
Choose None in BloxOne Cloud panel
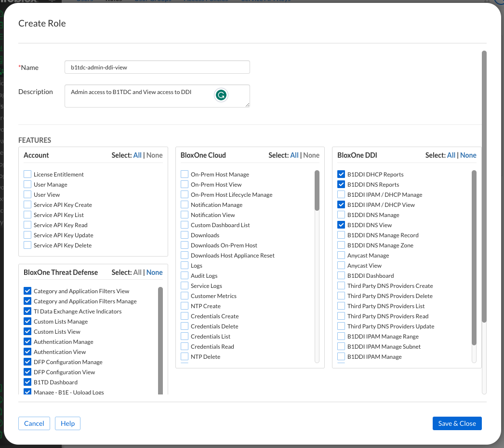tap(311, 155)
